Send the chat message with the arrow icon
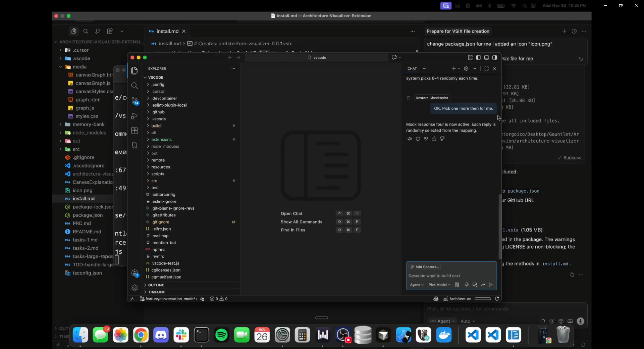The width and height of the screenshot is (644, 349). click(x=491, y=285)
